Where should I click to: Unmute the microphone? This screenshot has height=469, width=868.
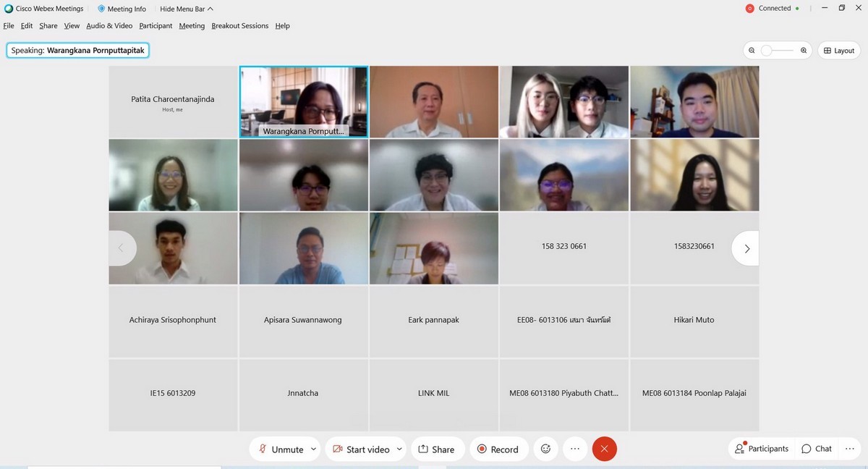coord(280,449)
